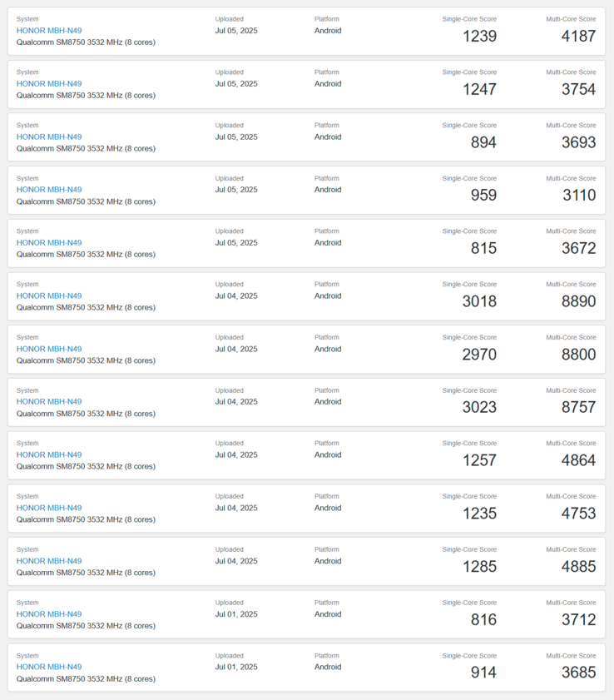
Task: Click HONOR MBH-N49 link with multi-core 3685
Action: click(x=49, y=667)
